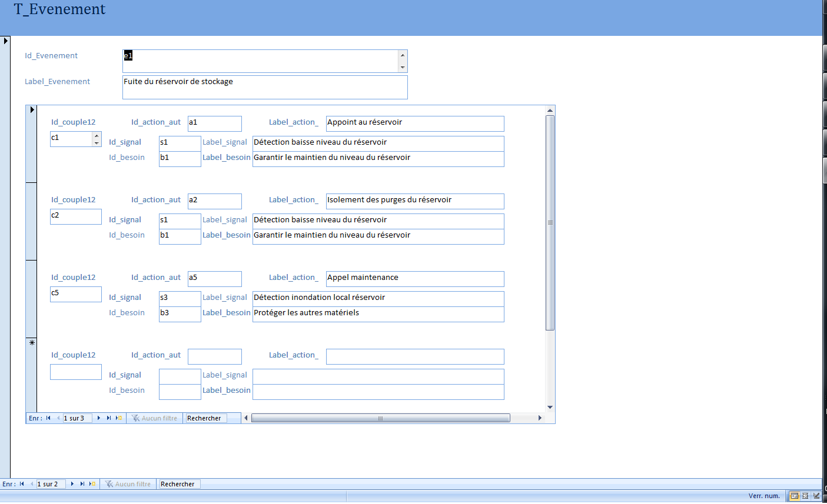827x504 pixels.
Task: Select main form record selector arrow
Action: 5,41
